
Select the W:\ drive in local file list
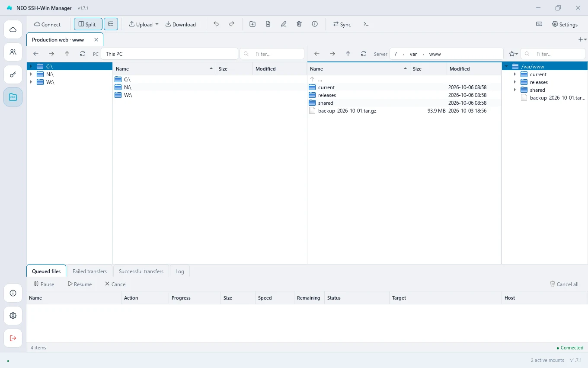210,95
